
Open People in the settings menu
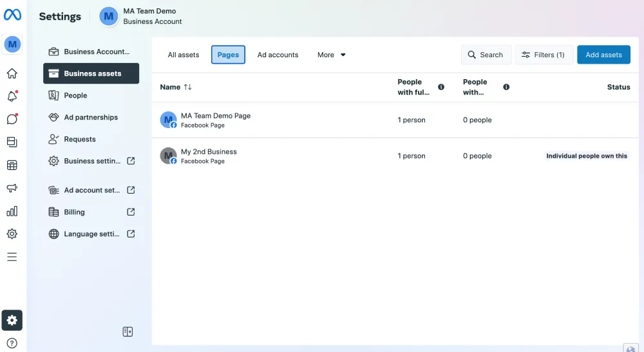click(x=75, y=95)
